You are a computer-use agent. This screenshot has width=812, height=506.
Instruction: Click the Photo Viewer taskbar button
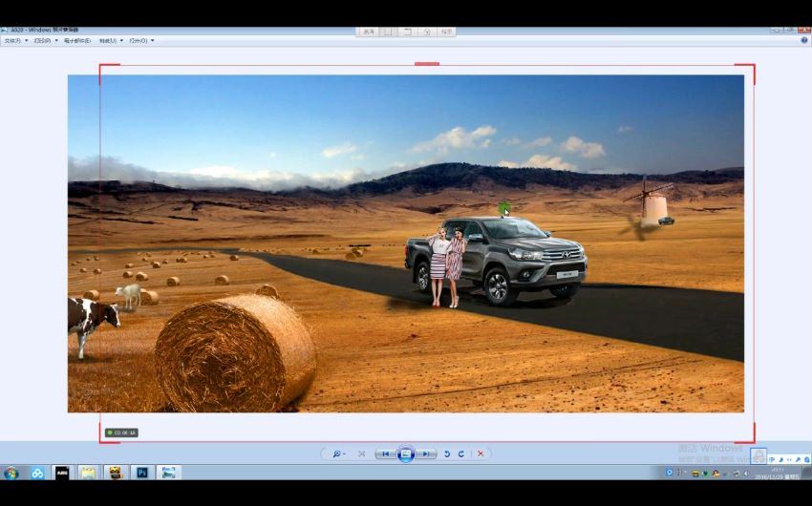(168, 473)
